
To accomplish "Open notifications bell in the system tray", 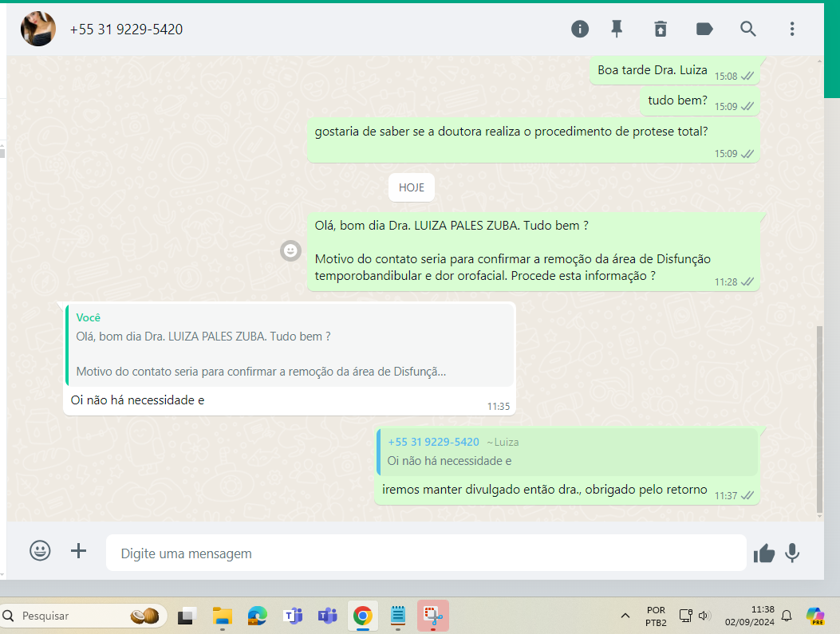I will click(787, 616).
